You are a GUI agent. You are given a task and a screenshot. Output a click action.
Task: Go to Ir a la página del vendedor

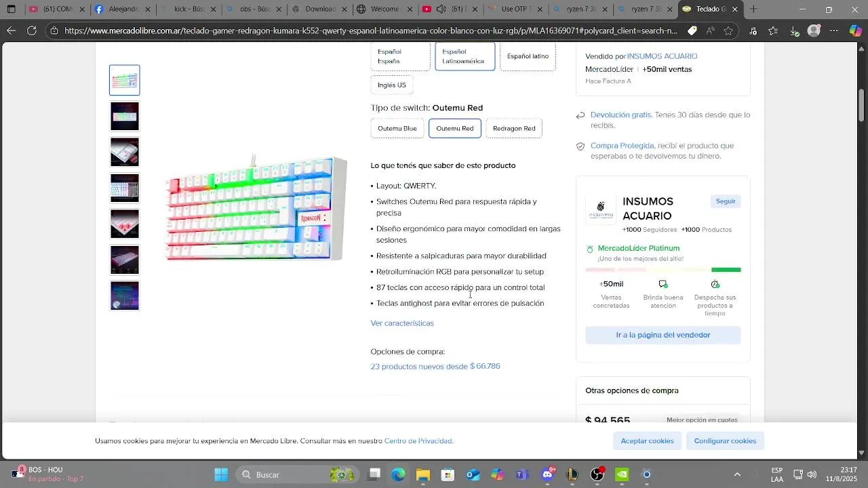663,335
